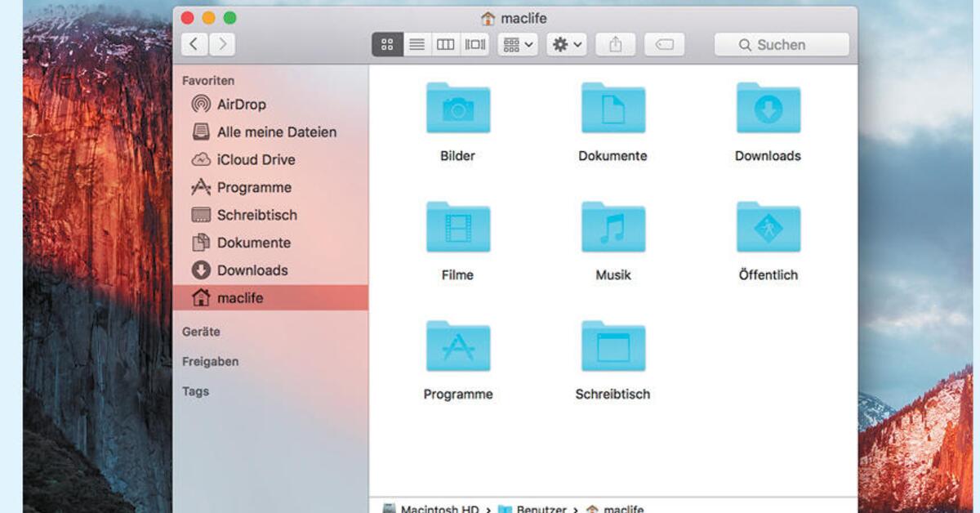980x513 pixels.
Task: Open the arrange items dropdown
Action: 517,44
